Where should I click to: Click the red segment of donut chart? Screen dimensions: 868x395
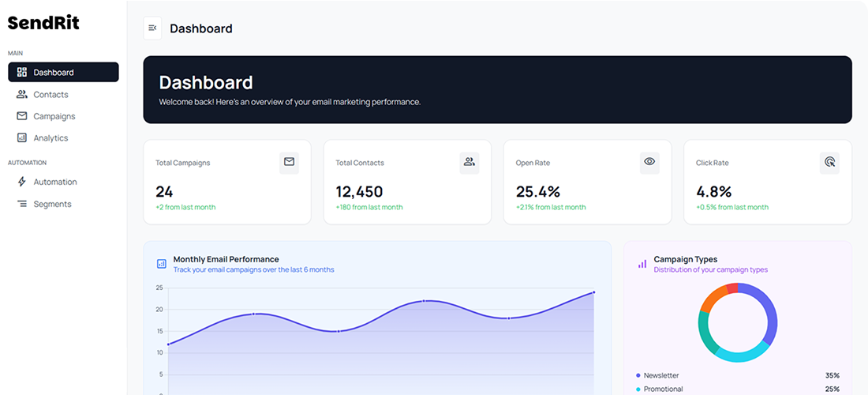point(732,288)
